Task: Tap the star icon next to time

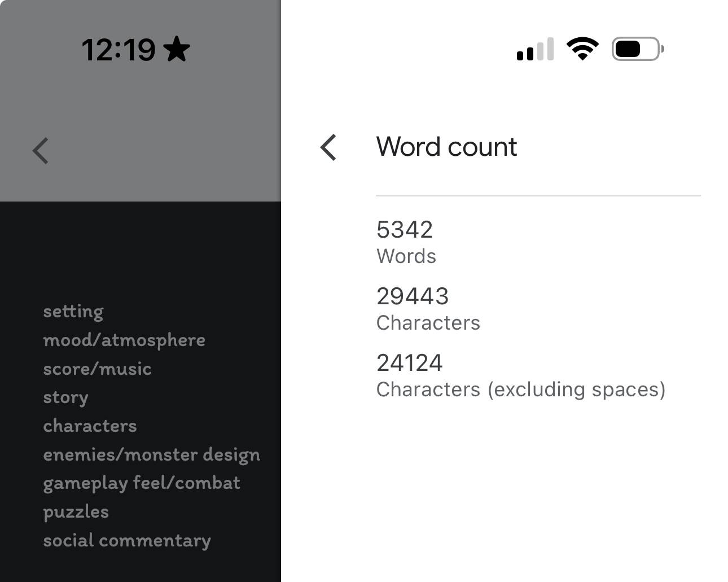Action: pyautogui.click(x=177, y=49)
